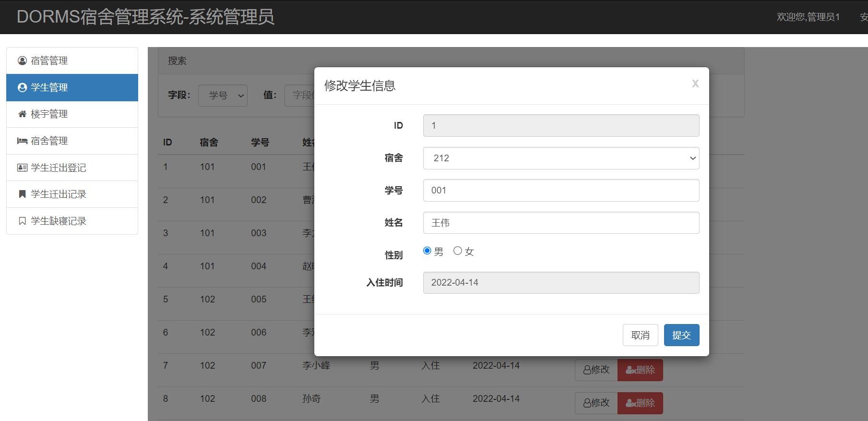The width and height of the screenshot is (868, 421).
Task: Click student number 006 in the table
Action: (259, 332)
